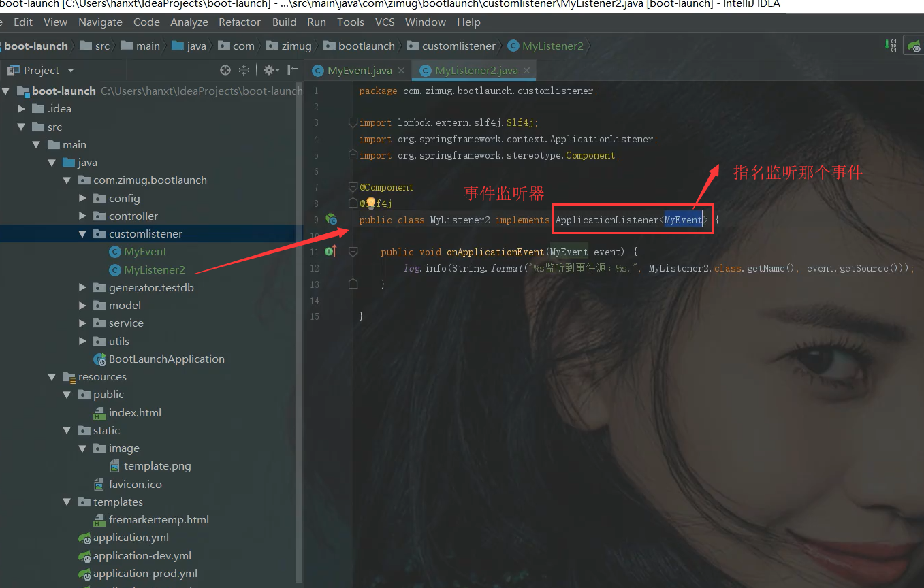924x588 pixels.
Task: Open the Navigate menu
Action: 100,22
